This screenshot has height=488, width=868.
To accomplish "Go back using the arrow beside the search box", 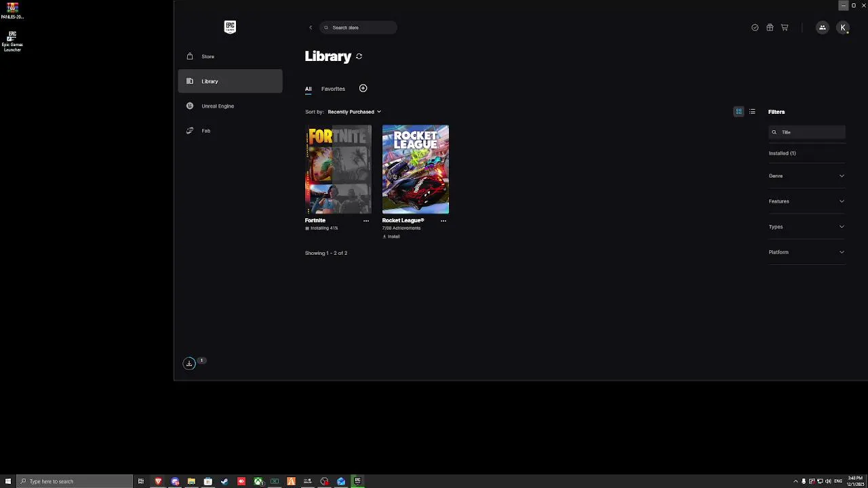I will (x=311, y=28).
